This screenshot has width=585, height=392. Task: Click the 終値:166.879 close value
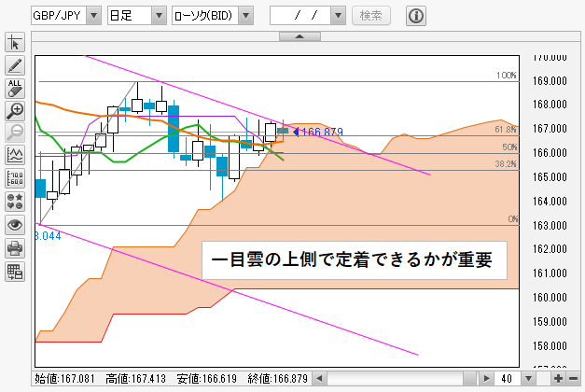pyautogui.click(x=278, y=379)
